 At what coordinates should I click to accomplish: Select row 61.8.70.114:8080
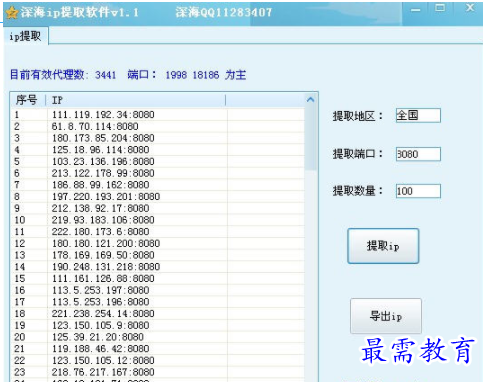pyautogui.click(x=158, y=126)
